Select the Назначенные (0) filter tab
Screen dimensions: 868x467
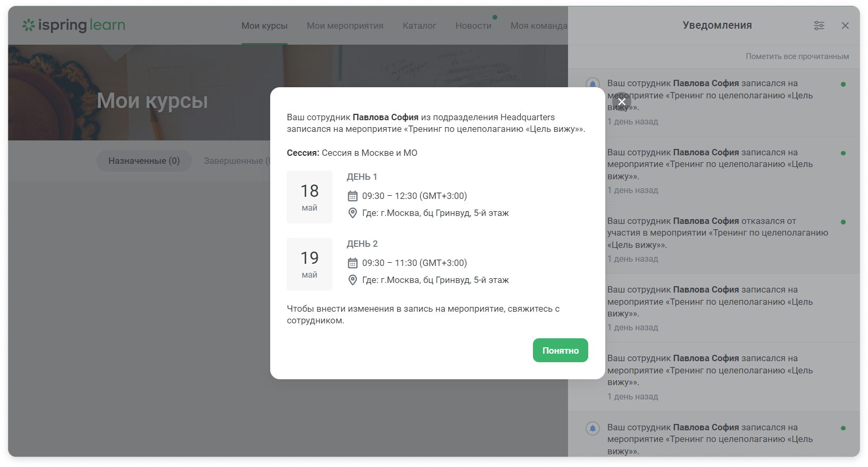pos(144,161)
